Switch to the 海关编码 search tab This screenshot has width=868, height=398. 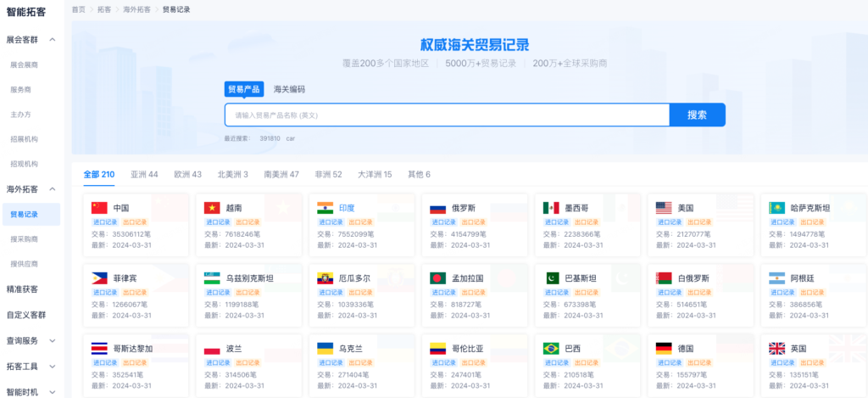coord(289,89)
